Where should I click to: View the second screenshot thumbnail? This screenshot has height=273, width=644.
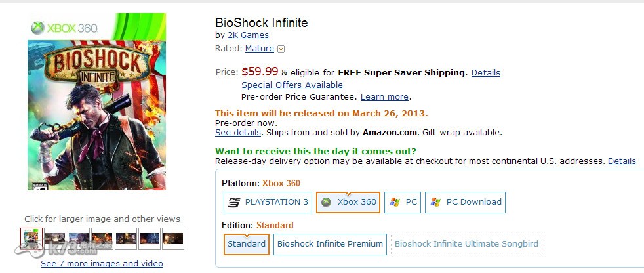pos(55,238)
